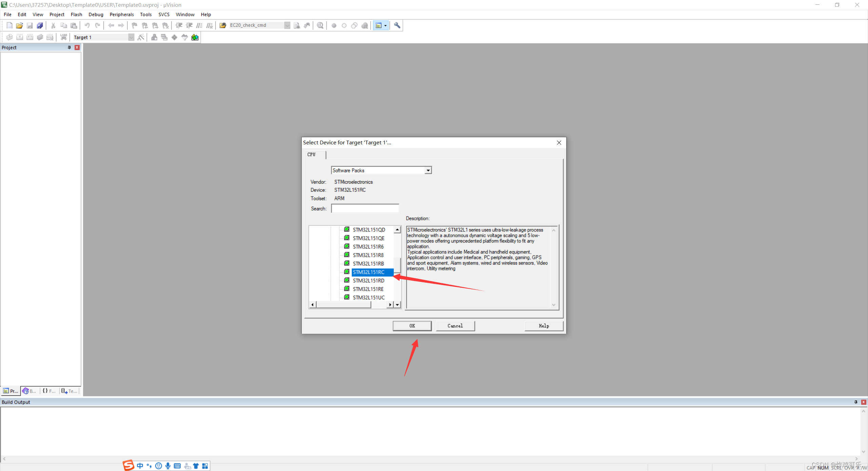Screen dimensions: 868x471
Task: Click the Pack Installer icon
Action: [x=195, y=37]
